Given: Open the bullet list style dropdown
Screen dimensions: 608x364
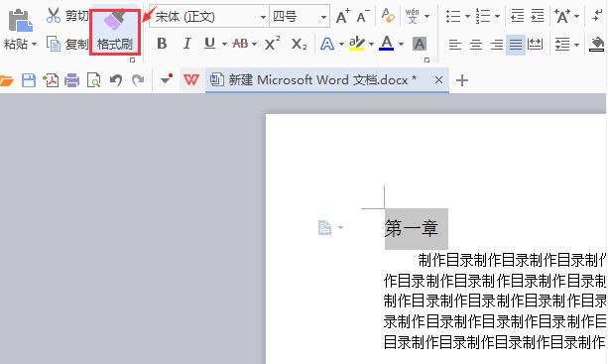Looking at the screenshot, I should tap(467, 16).
